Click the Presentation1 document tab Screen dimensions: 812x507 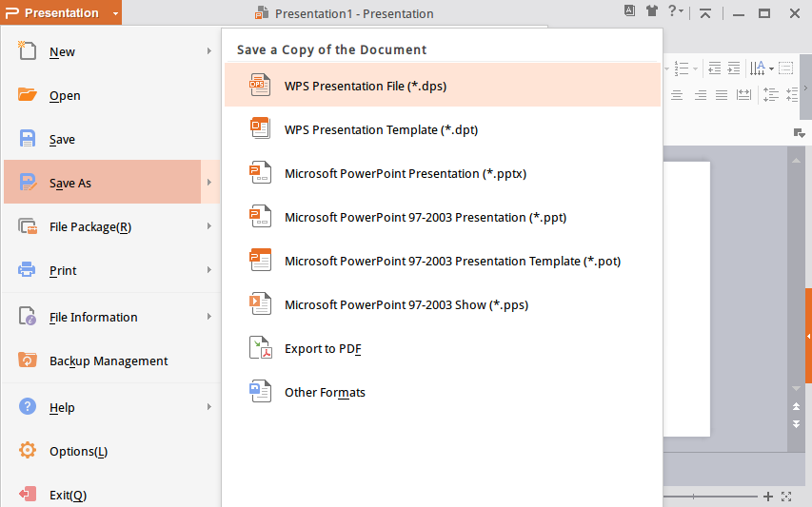pyautogui.click(x=345, y=13)
